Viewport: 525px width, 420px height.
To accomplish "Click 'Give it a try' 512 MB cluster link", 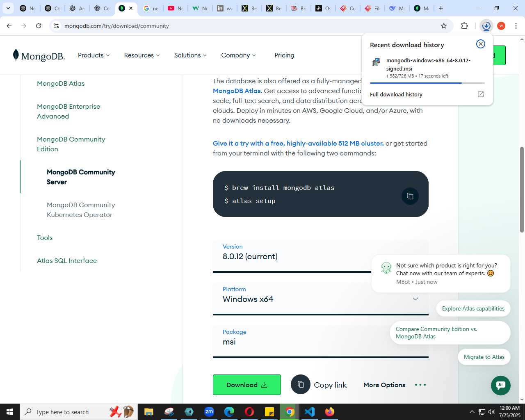I will [298, 144].
